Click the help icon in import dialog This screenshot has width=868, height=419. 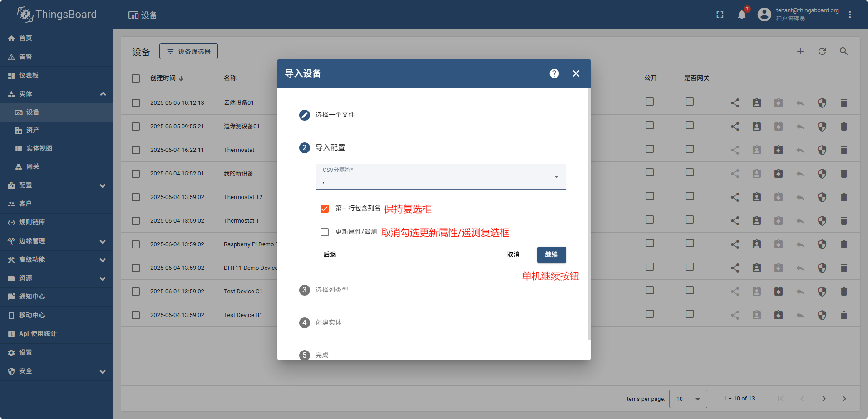554,73
